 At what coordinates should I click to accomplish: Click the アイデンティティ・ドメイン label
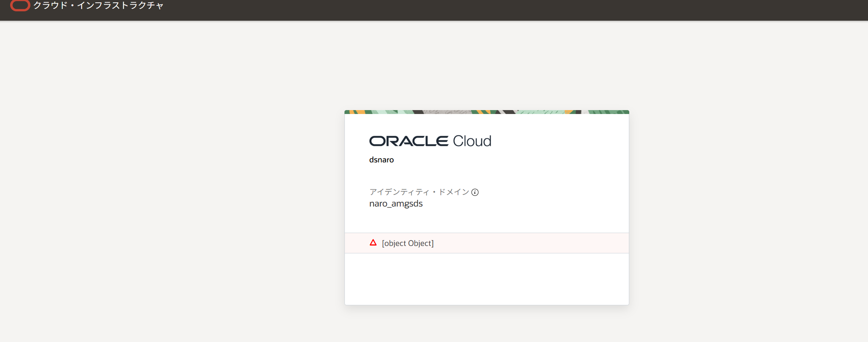pos(419,192)
